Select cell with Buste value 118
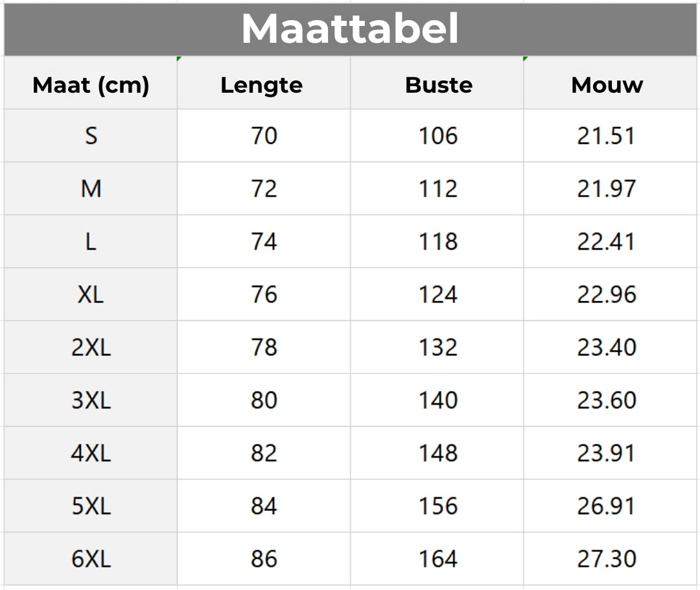Screen dimensions: 700x590 click(437, 242)
